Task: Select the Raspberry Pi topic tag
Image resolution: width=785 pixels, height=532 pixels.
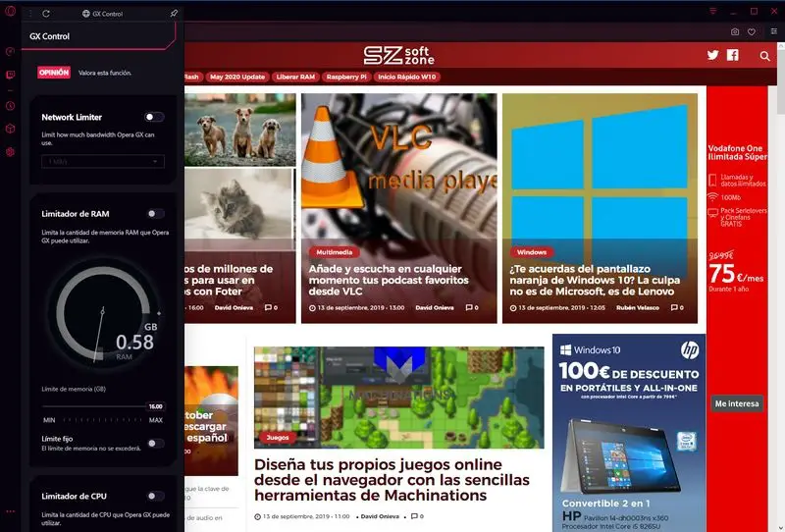Action: [346, 77]
